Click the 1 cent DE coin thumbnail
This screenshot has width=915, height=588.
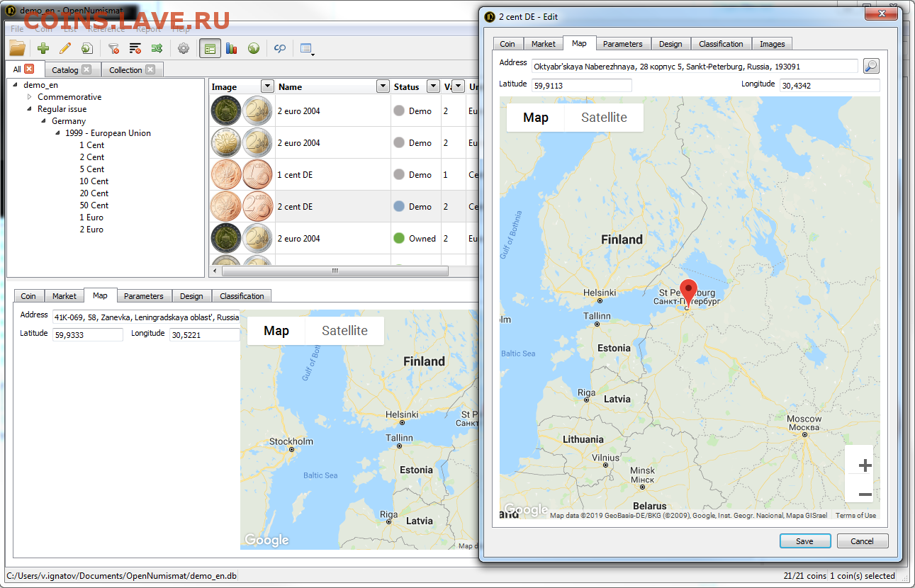tap(242, 174)
